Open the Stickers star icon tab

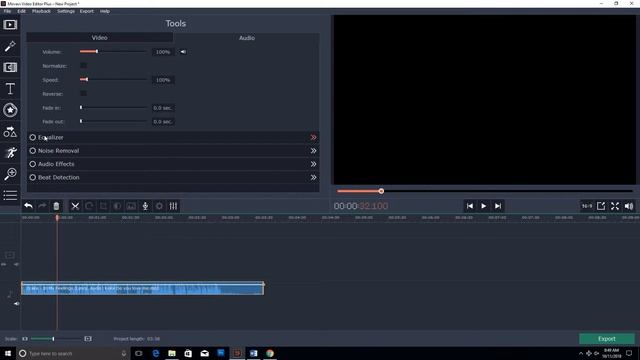(10, 110)
